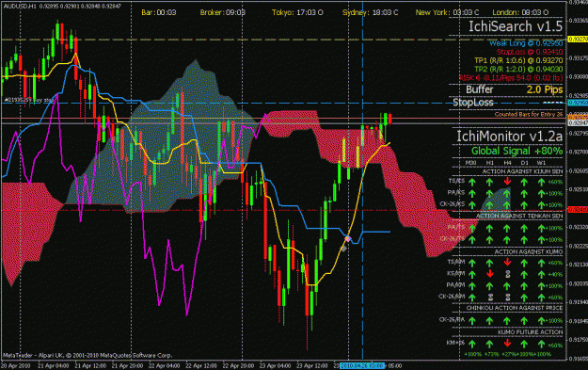Click the 21 Apr 04:00 time axis label

pyautogui.click(x=54, y=365)
